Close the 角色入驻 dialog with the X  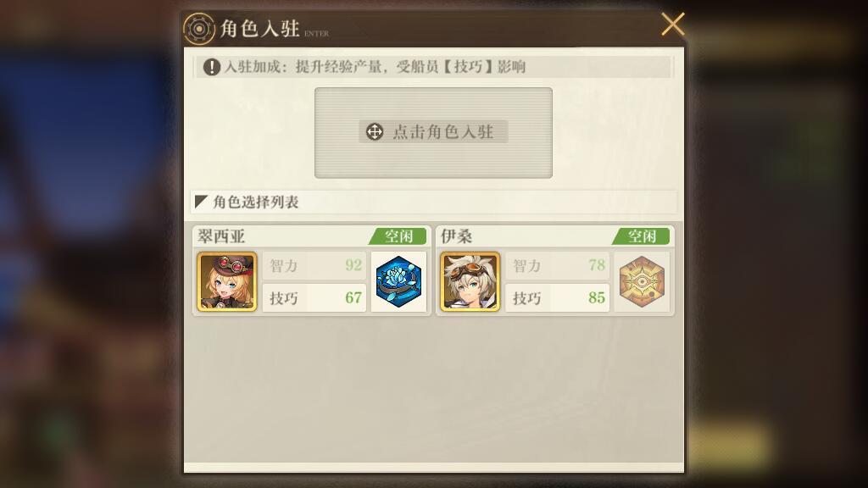click(672, 25)
